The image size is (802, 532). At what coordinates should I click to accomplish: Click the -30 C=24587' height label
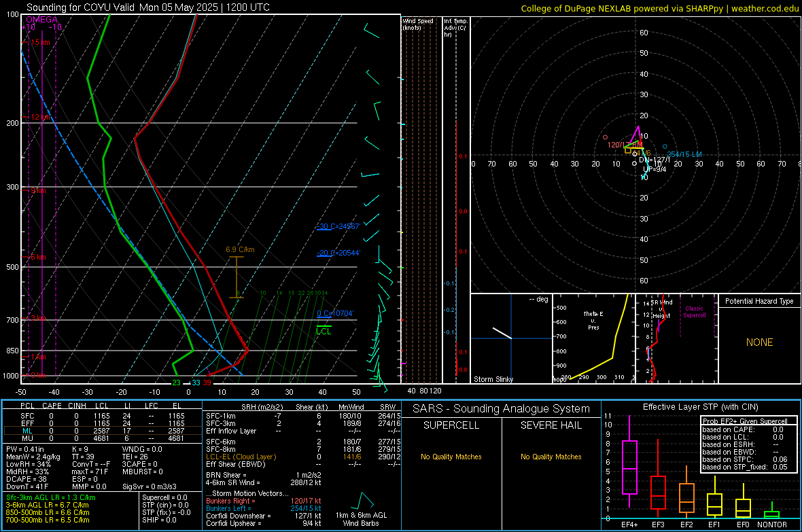pyautogui.click(x=338, y=226)
